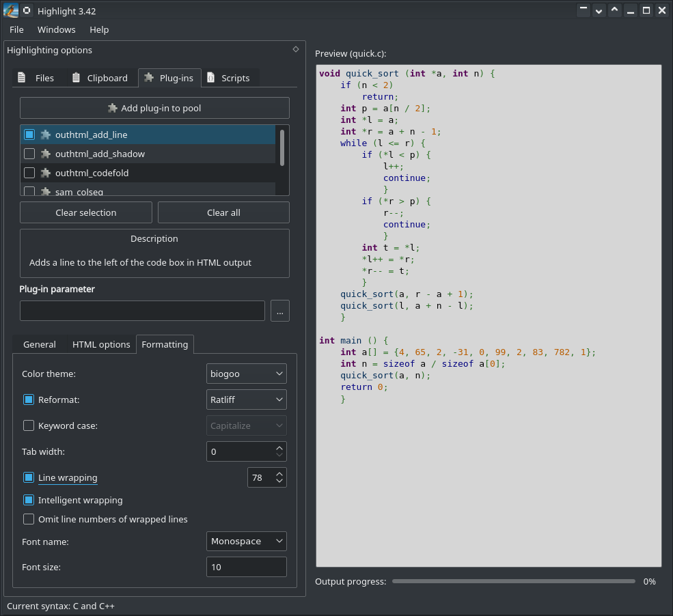Click the Font size input field

[247, 567]
